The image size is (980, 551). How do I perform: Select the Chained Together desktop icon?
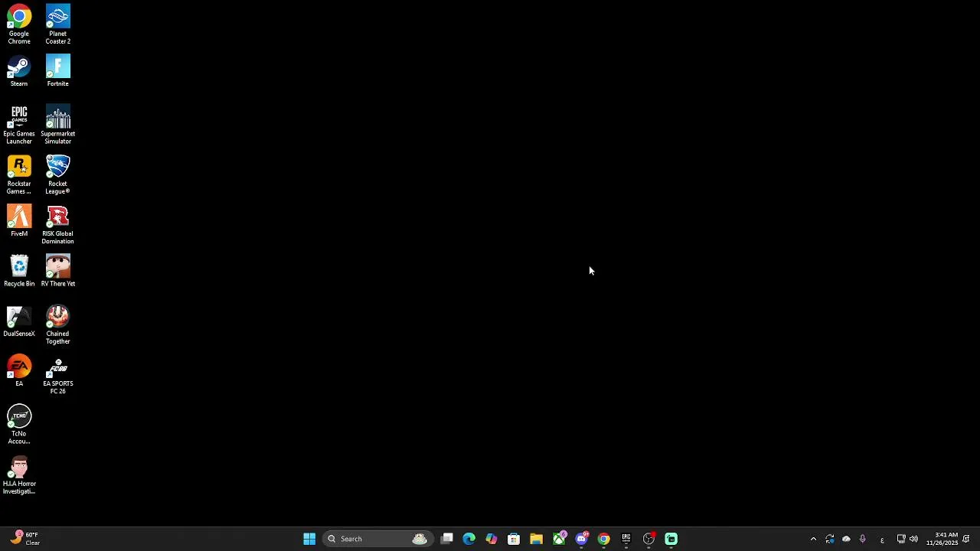(57, 325)
